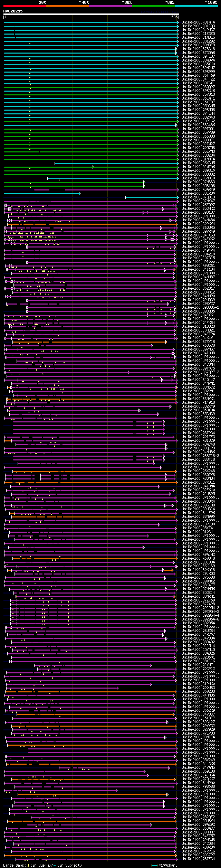The image size is (221, 868).
Task: Click the red 20% identity legend segment
Action: click(25, 6)
